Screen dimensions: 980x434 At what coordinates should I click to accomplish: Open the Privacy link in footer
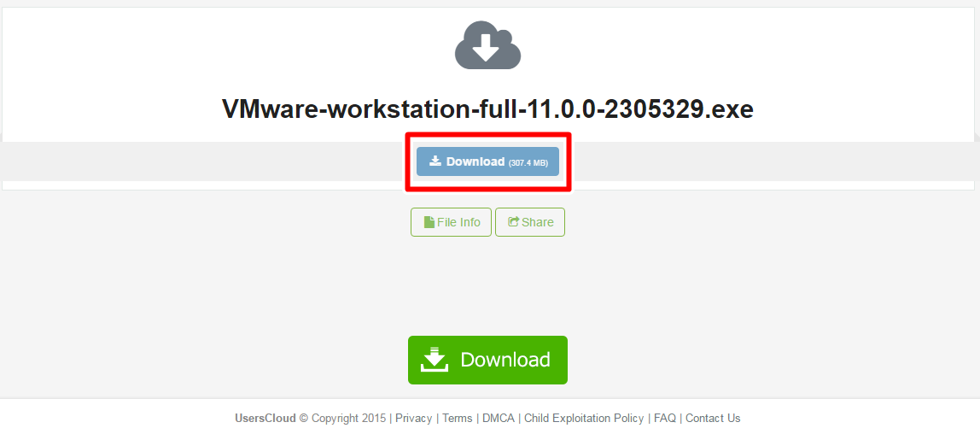coord(413,419)
